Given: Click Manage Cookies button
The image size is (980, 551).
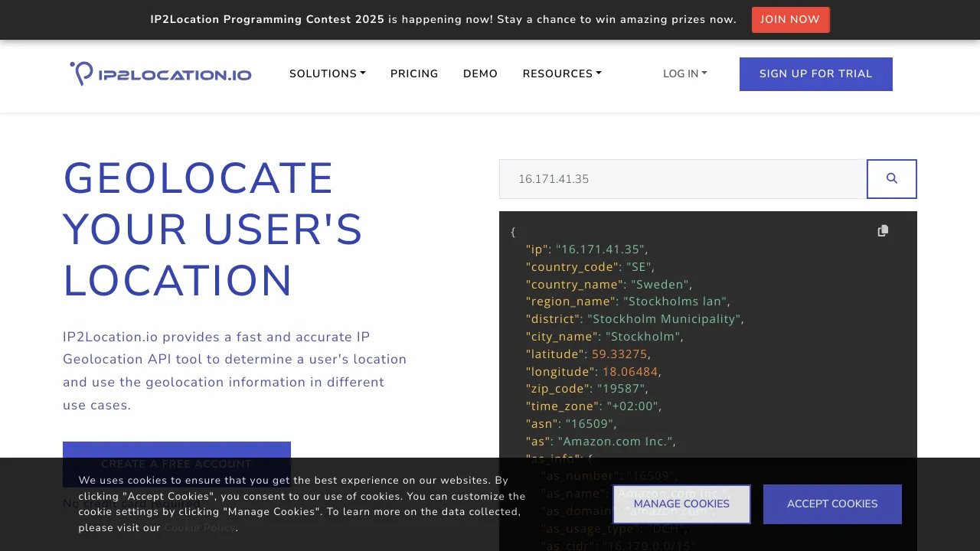Looking at the screenshot, I should tap(681, 504).
